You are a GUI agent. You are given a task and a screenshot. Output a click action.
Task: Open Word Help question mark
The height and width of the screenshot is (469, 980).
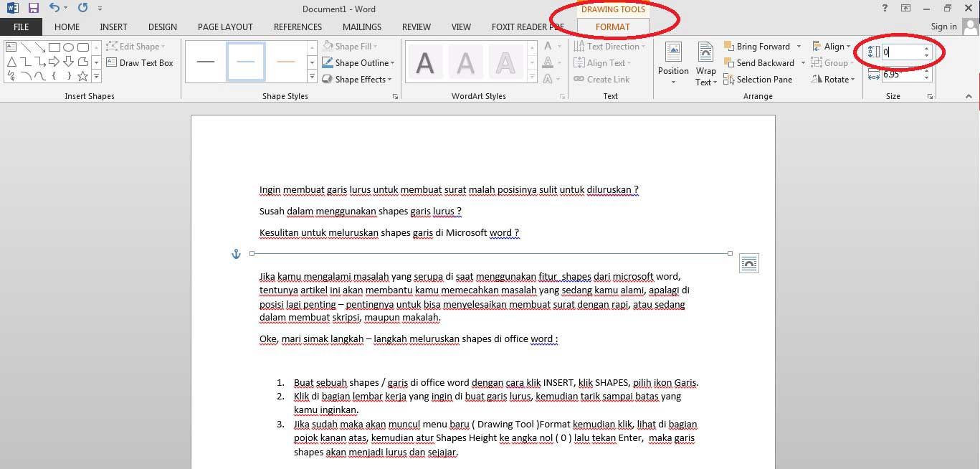coord(885,9)
